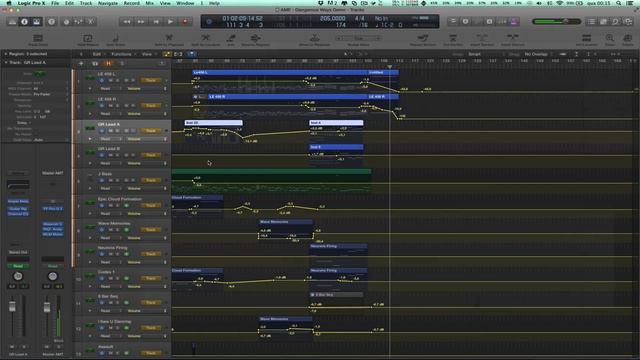Open the Browsers button

coord(628,21)
